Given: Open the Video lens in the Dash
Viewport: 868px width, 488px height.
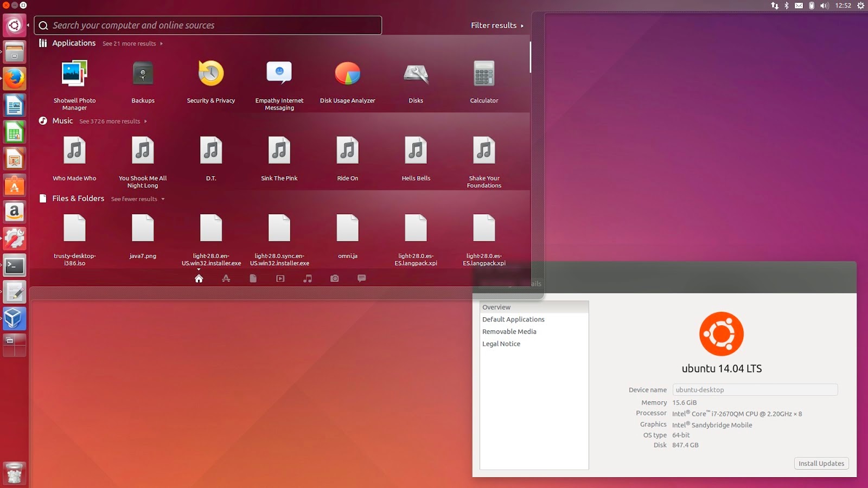Looking at the screenshot, I should coord(280,278).
